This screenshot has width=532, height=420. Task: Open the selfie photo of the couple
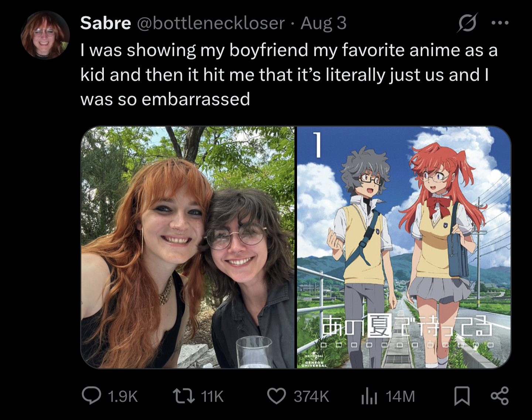point(188,247)
